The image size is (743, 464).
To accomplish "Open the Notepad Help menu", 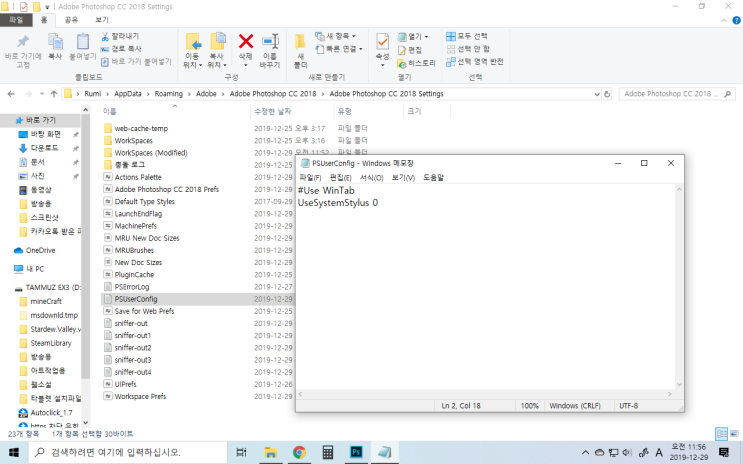I will coord(433,178).
